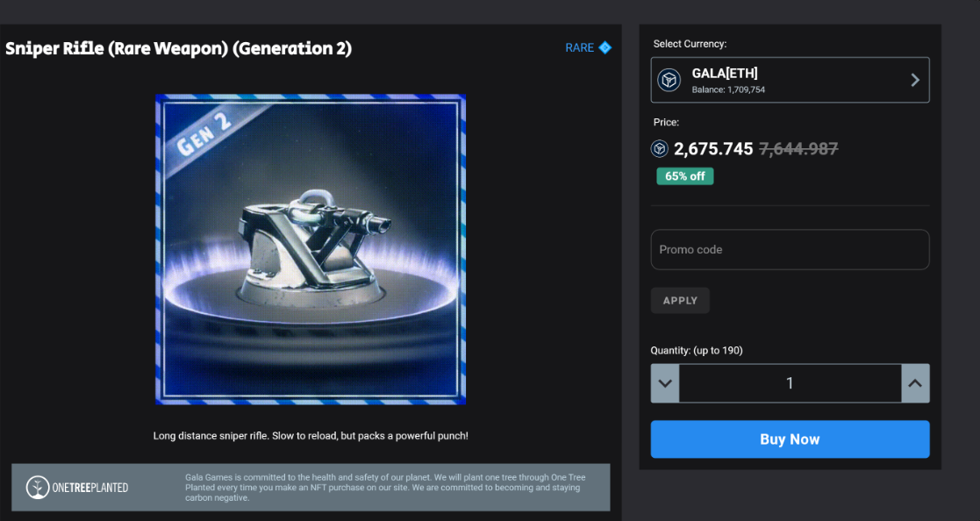The height and width of the screenshot is (521, 980).
Task: Click the quantity number field
Action: (790, 383)
